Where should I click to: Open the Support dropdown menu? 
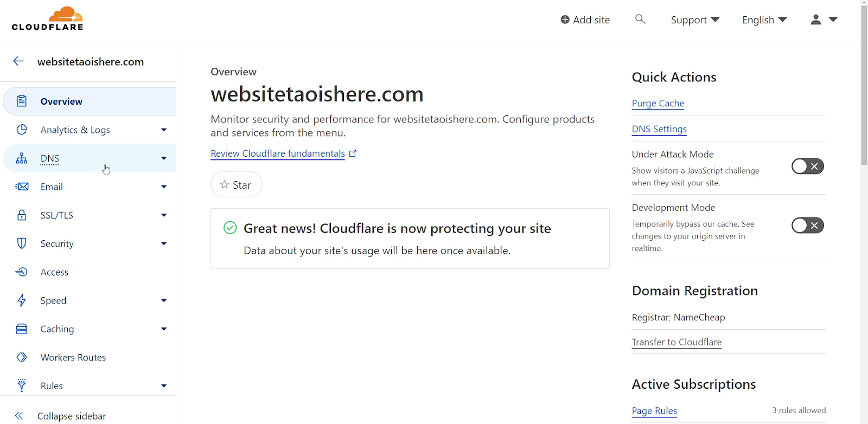pyautogui.click(x=695, y=20)
